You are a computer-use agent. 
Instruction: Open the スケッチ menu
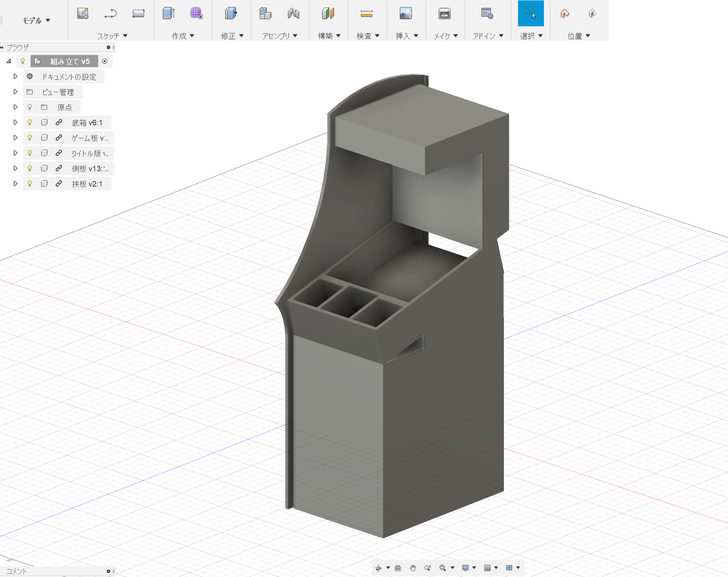click(112, 36)
